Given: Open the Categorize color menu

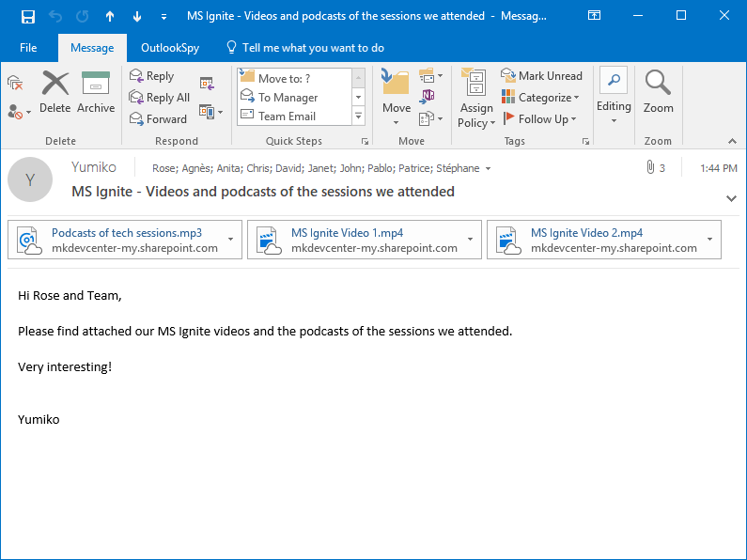Looking at the screenshot, I should point(540,97).
